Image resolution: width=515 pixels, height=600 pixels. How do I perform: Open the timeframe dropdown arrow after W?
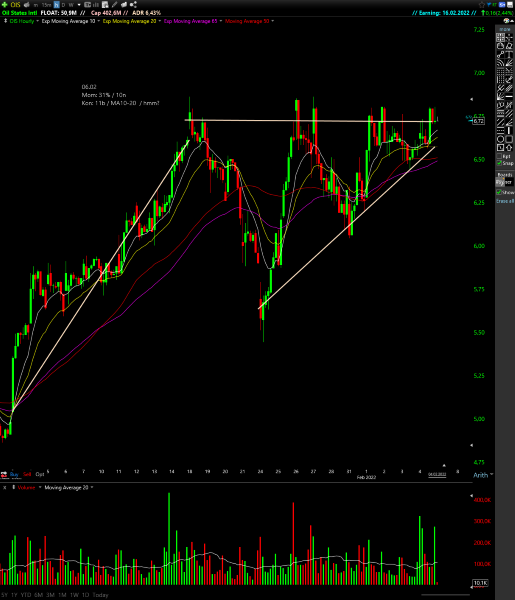(79, 5)
